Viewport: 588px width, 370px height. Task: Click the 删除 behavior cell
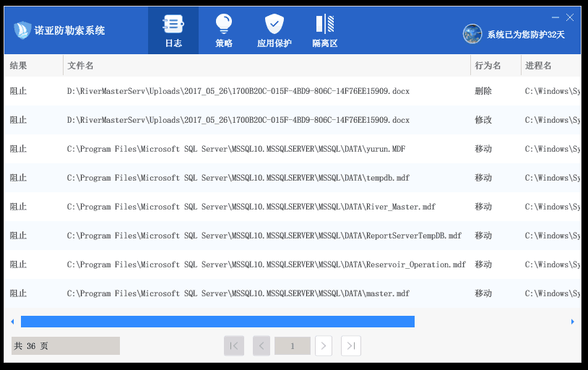(x=483, y=91)
